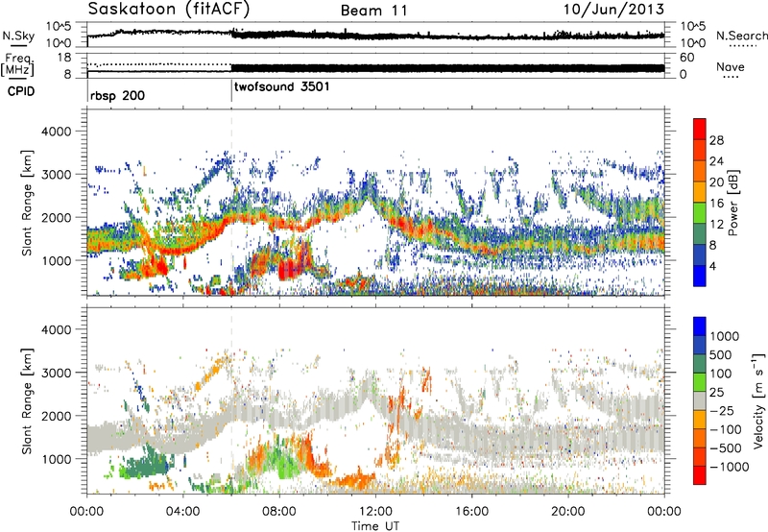
Task: Select the Freq. [MHz] axis label
Action: pos(18,65)
